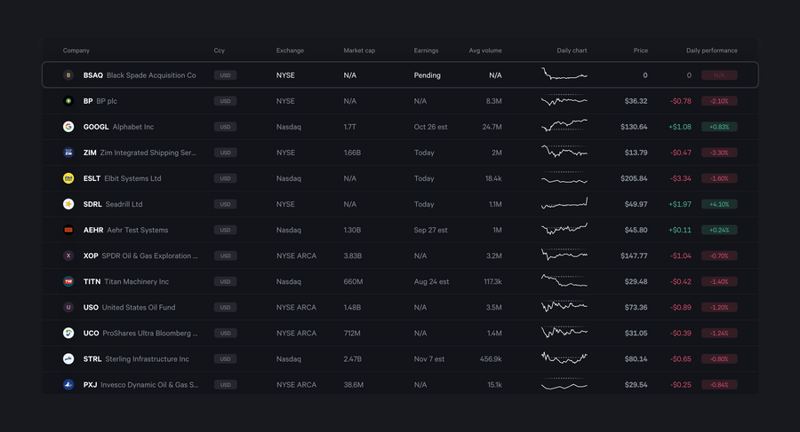Click the -3.30% badge for ZIM
Screen dimensions: 800x432
(719, 153)
